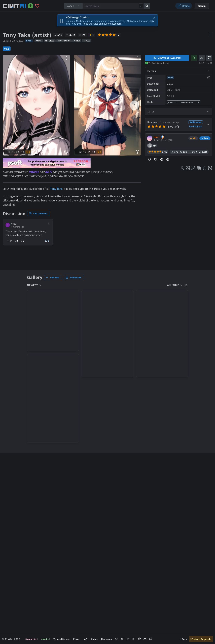Click the share arrow button
215x644 pixels.
(x=201, y=58)
